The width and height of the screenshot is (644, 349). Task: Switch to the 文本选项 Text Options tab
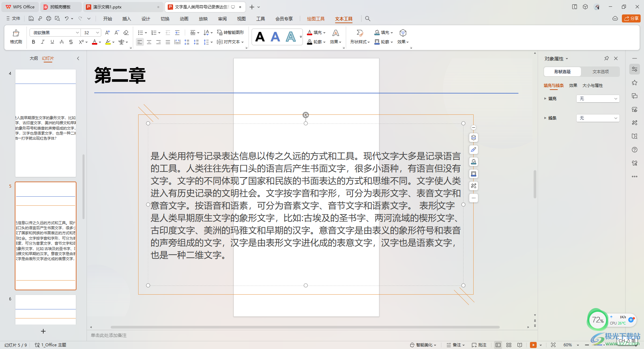click(x=600, y=71)
